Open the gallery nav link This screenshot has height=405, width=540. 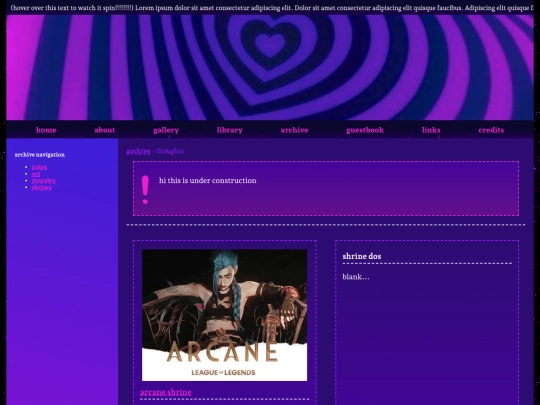166,130
